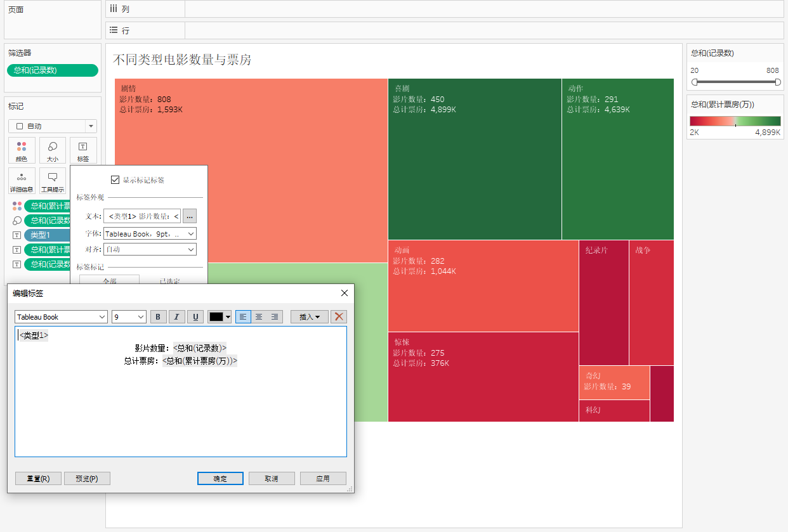Viewport: 788px width, 532px height.
Task: Click the slider maximum value 808
Action: click(x=772, y=70)
